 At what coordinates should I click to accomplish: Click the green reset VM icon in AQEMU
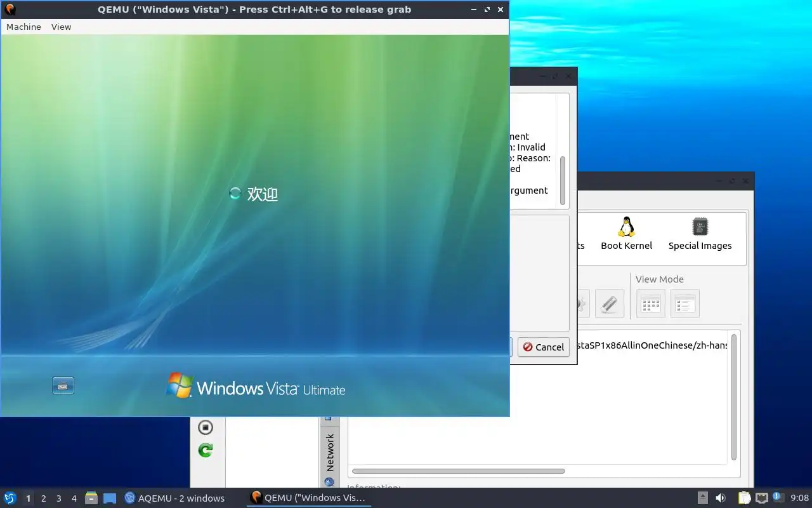point(205,450)
